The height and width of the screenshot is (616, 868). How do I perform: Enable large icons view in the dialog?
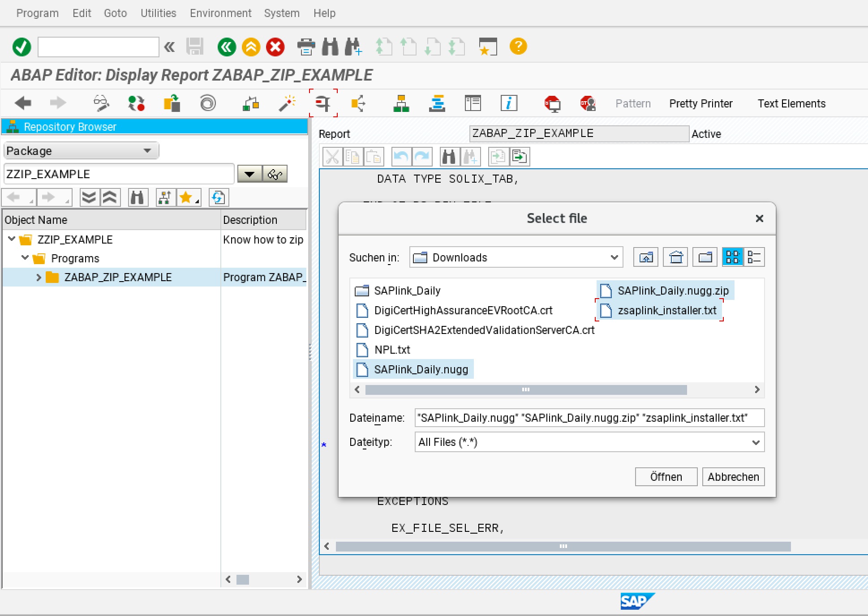pyautogui.click(x=733, y=257)
